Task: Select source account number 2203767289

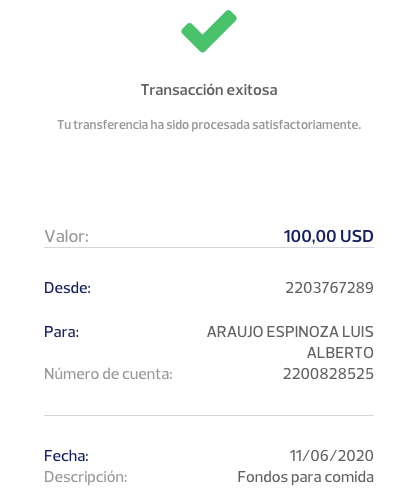Action: pyautogui.click(x=329, y=288)
